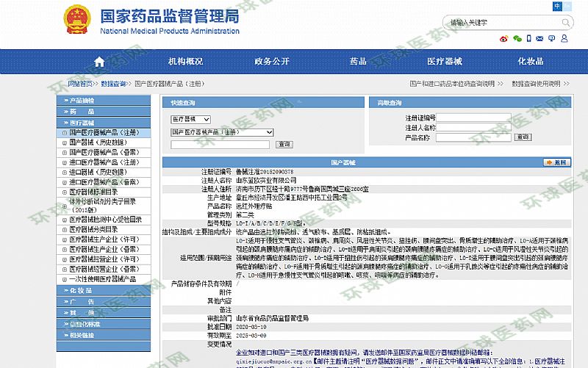Open the 政务公开 navigation menu
The height and width of the screenshot is (368, 588).
click(x=272, y=61)
